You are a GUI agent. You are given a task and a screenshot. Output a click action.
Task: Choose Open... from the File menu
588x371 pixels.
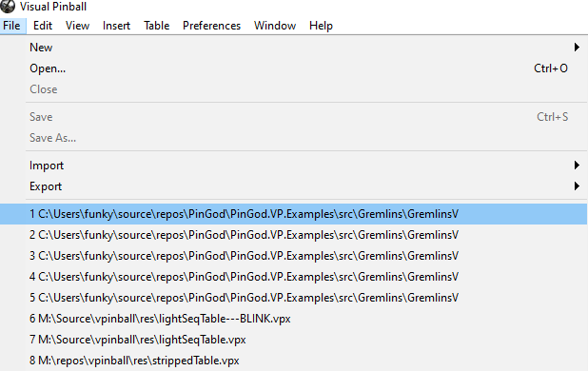pos(294,68)
